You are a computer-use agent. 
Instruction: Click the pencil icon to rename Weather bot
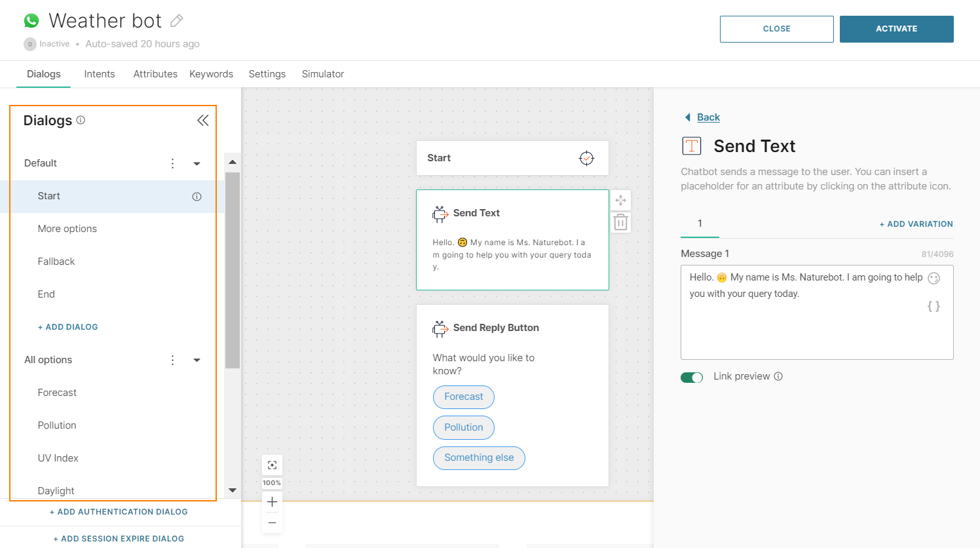click(176, 21)
